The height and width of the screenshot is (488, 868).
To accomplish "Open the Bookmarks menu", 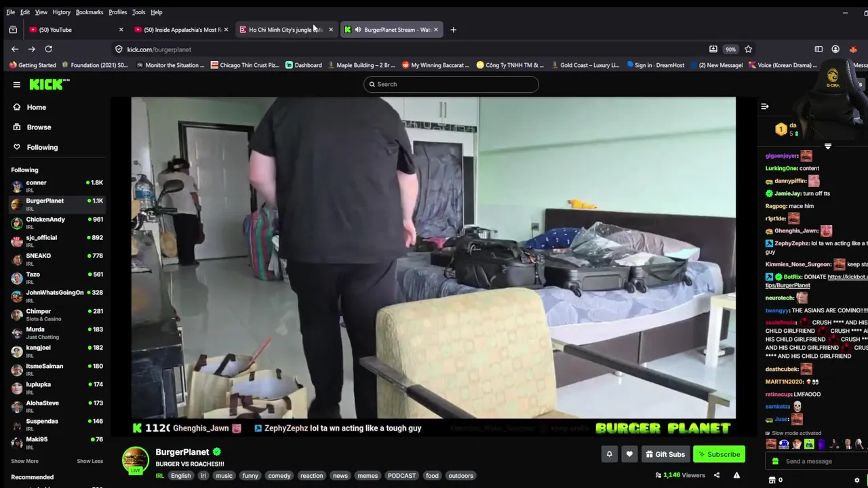I will click(x=90, y=12).
